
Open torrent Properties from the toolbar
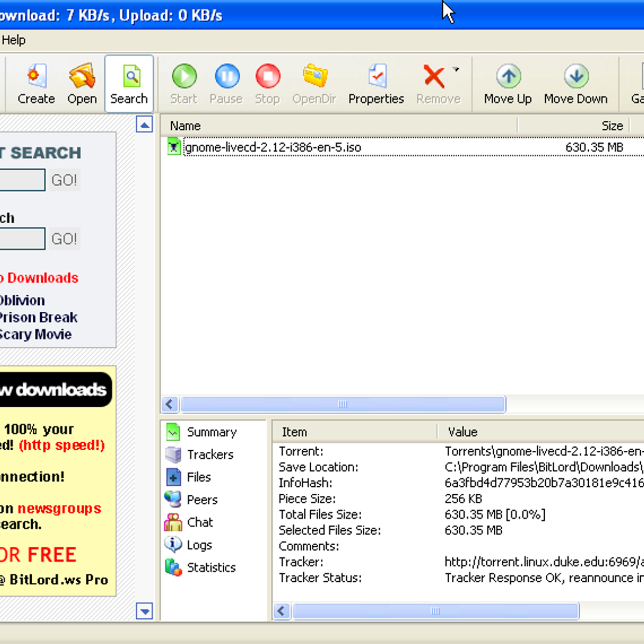tap(376, 84)
